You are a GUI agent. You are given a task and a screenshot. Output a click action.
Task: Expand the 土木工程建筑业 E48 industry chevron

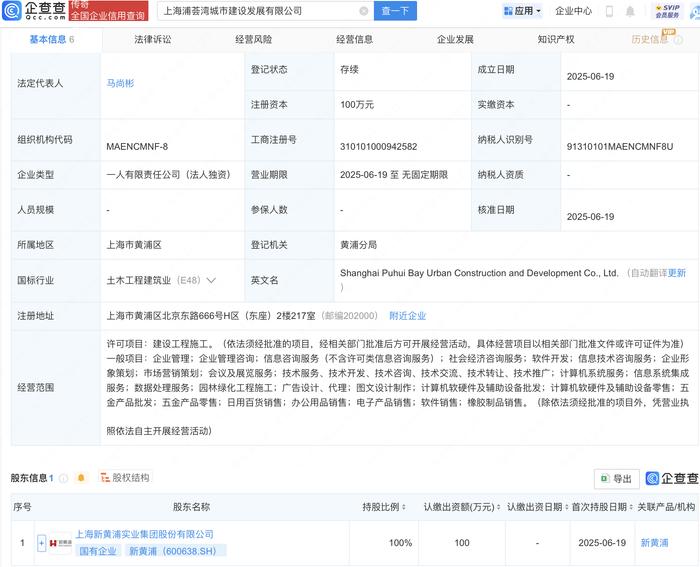click(x=211, y=280)
